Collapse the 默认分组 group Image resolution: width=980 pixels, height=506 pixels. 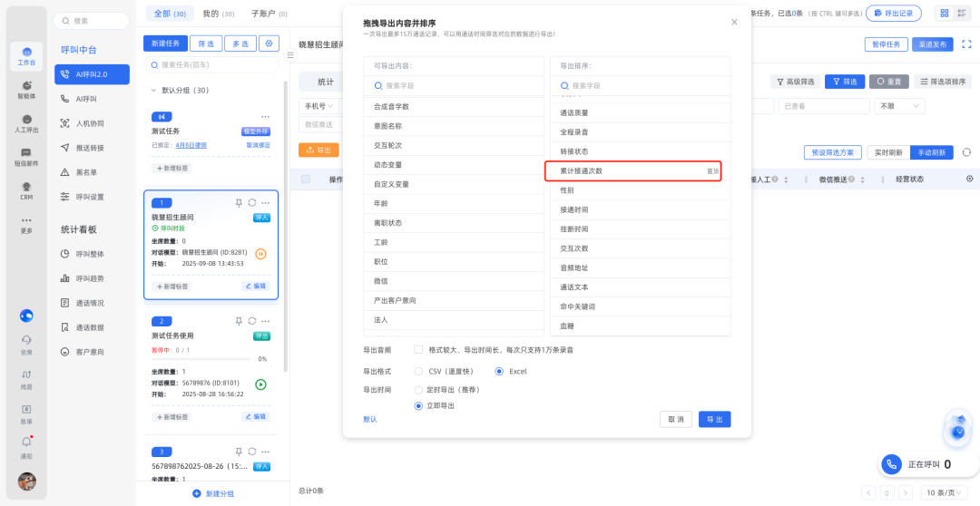153,91
